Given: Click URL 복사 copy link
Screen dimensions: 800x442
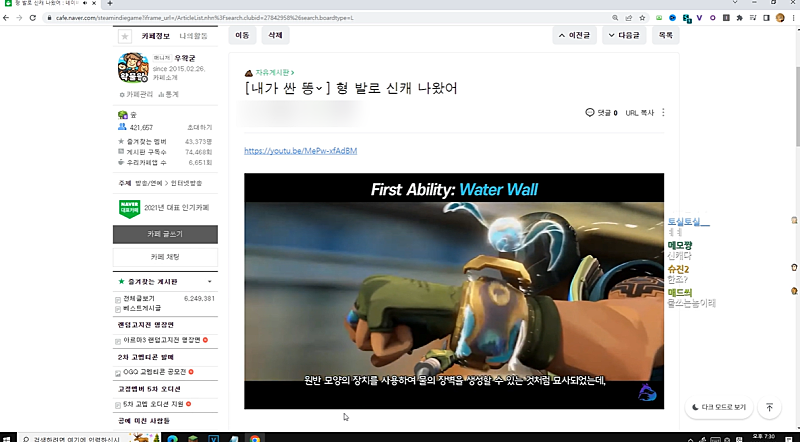Looking at the screenshot, I should [639, 113].
